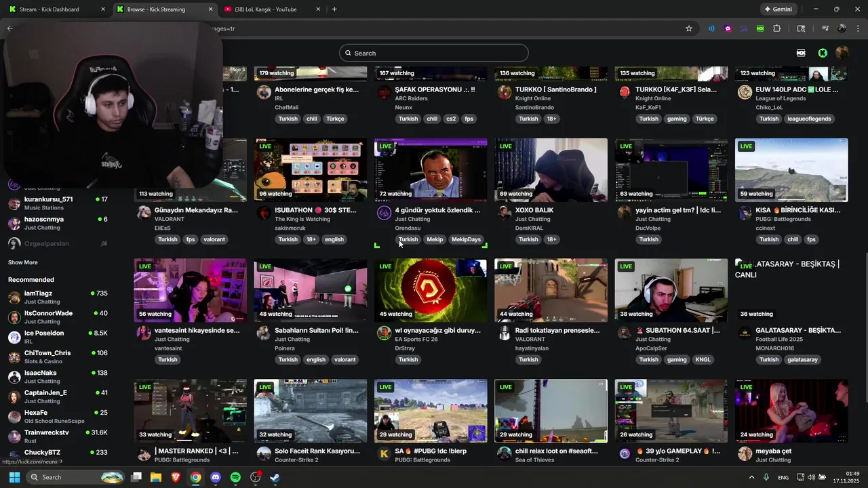
Task: Click the Windows taskbar Search box
Action: tap(76, 477)
